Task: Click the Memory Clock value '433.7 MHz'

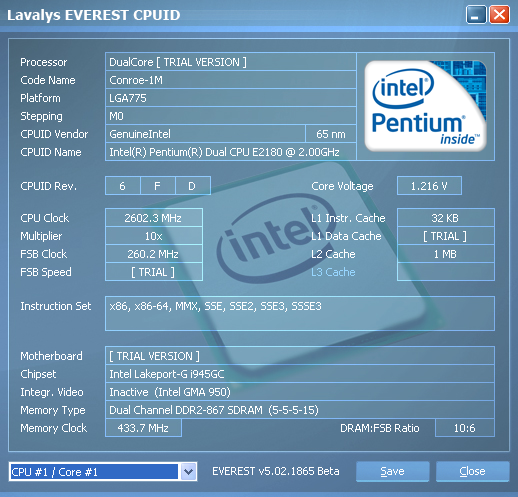Action: click(143, 428)
